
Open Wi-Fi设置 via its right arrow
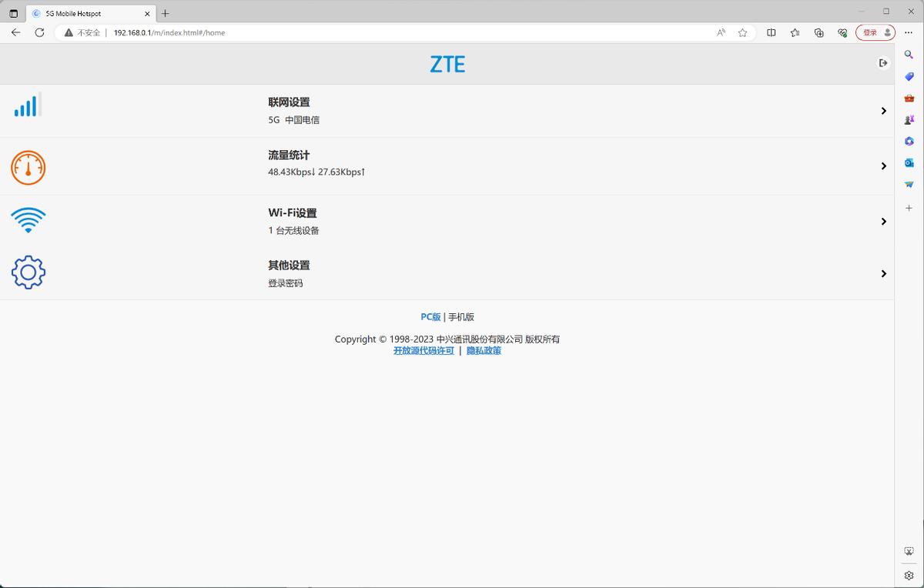pyautogui.click(x=883, y=221)
